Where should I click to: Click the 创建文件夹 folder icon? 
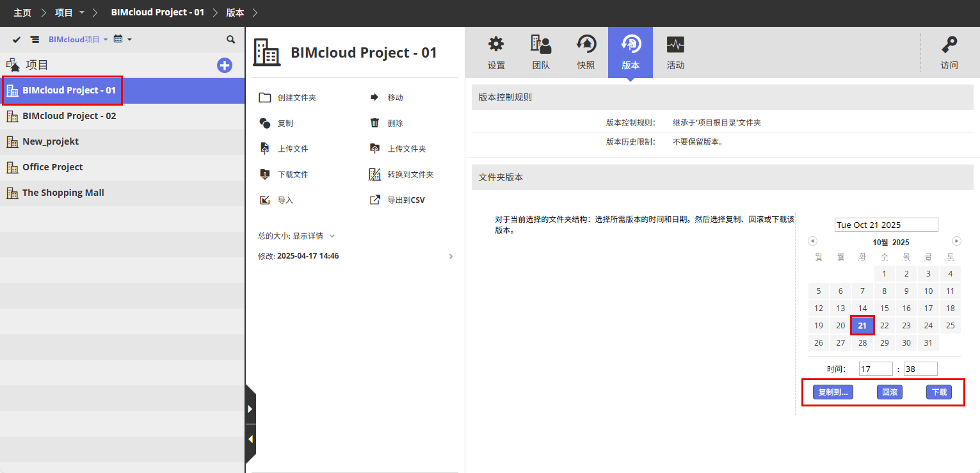pyautogui.click(x=265, y=98)
